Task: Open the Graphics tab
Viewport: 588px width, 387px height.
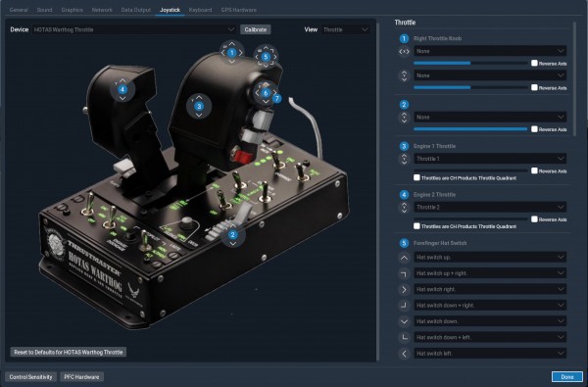Action: coord(72,10)
